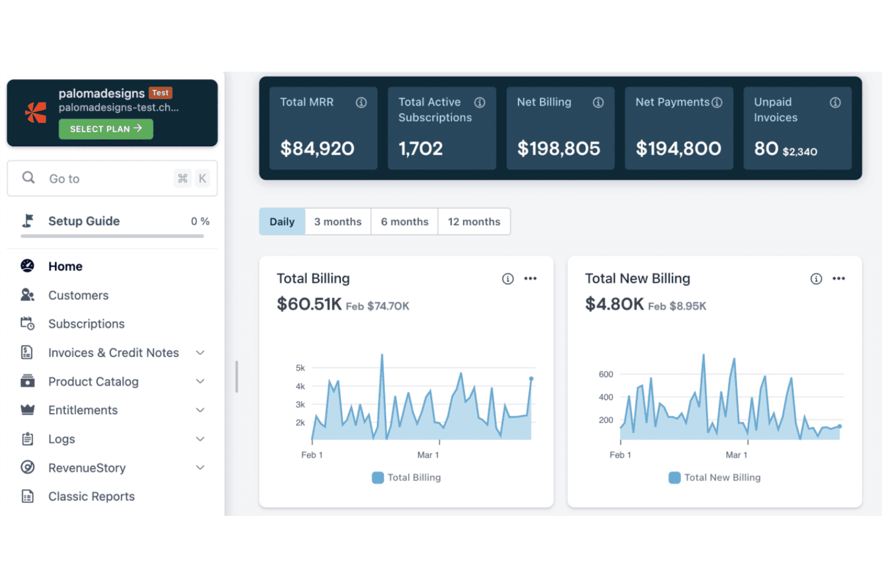Open Total New Billing more options menu

click(x=839, y=278)
